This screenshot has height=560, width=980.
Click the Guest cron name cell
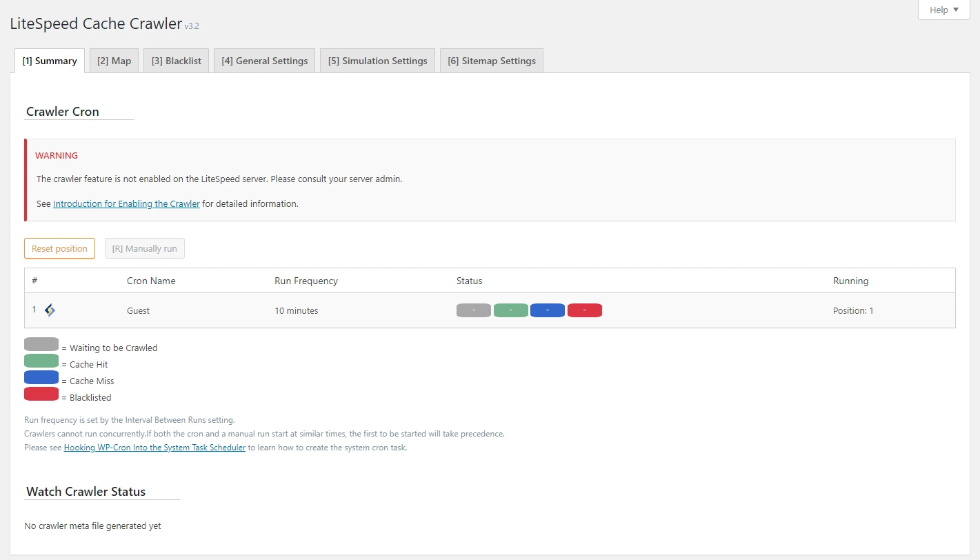coord(139,310)
